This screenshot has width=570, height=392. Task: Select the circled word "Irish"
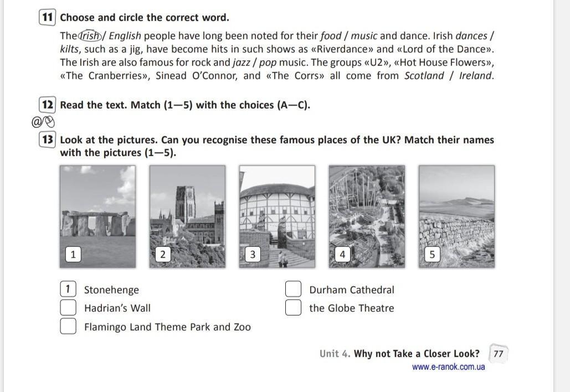point(91,36)
